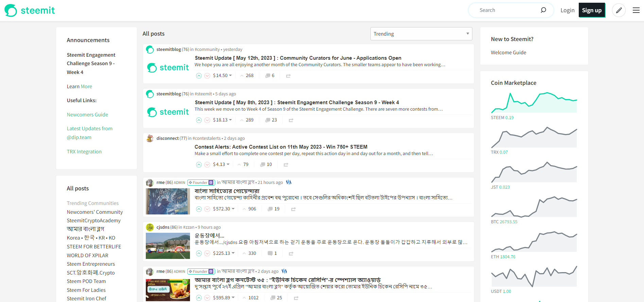Resteem the cjsdns #zzan post

pyautogui.click(x=291, y=254)
